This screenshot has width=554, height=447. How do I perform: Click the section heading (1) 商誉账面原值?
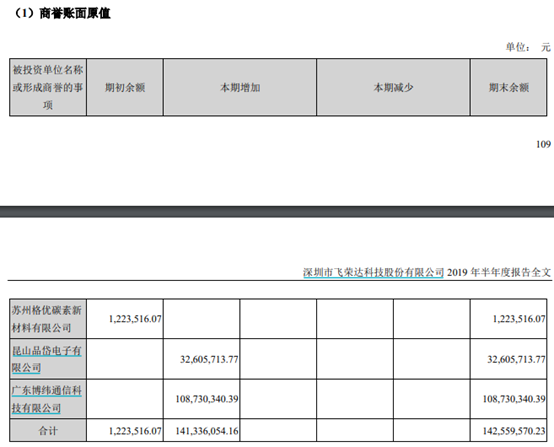coord(62,13)
